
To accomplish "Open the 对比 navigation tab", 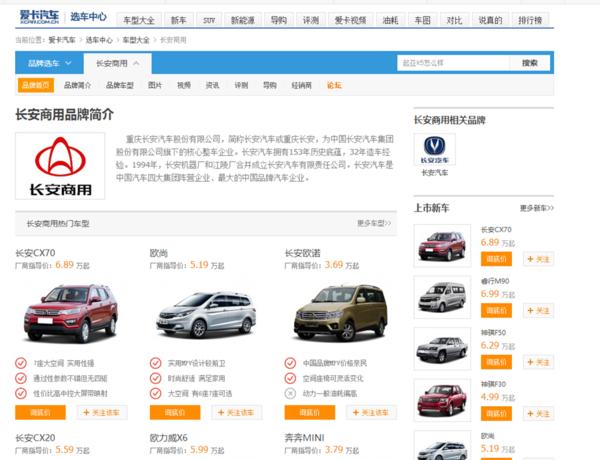I will coord(454,20).
